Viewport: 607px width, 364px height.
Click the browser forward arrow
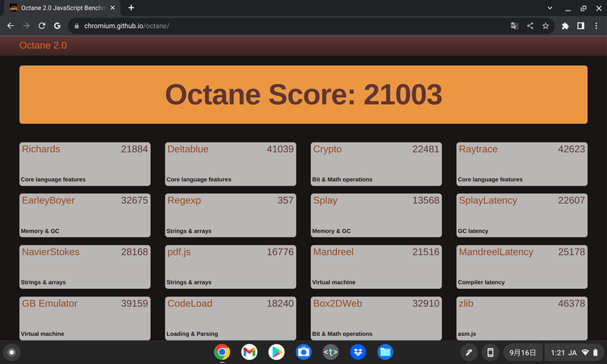pos(27,26)
